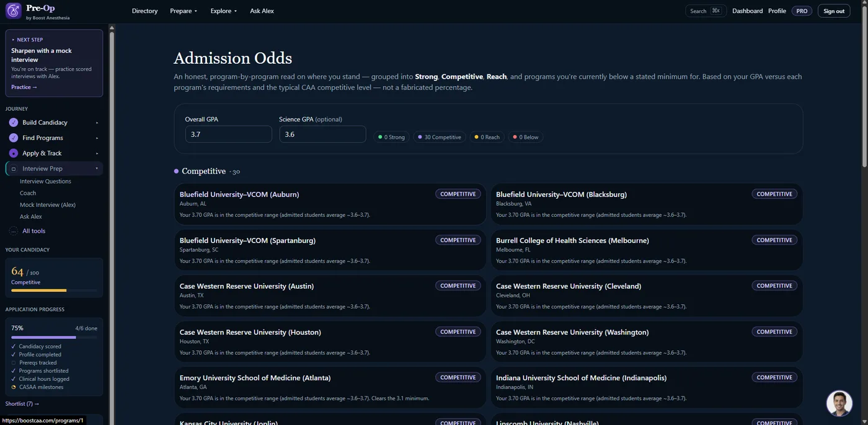Click the PRO badge
This screenshot has width=868, height=425.
point(802,11)
